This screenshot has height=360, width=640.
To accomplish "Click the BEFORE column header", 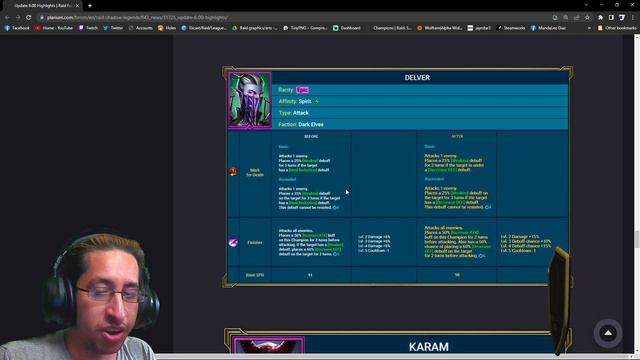I will pos(311,136).
